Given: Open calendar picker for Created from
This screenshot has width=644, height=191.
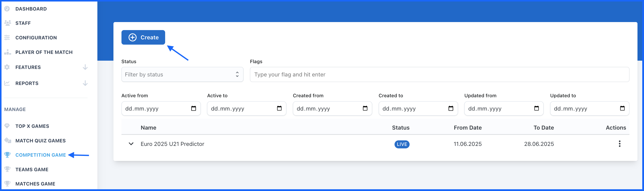Looking at the screenshot, I should tap(365, 108).
